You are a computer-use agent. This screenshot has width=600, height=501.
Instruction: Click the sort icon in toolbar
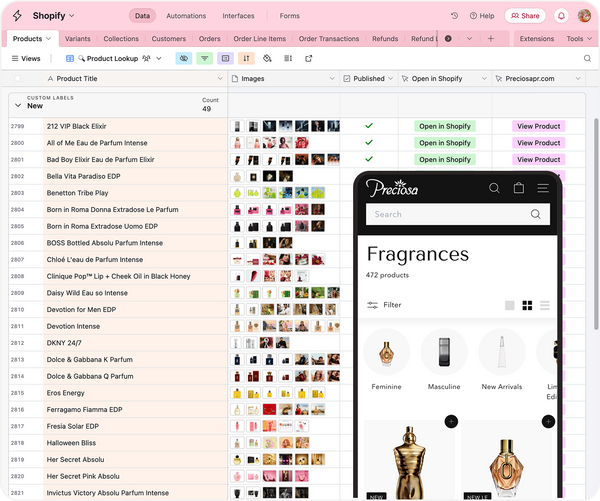246,59
